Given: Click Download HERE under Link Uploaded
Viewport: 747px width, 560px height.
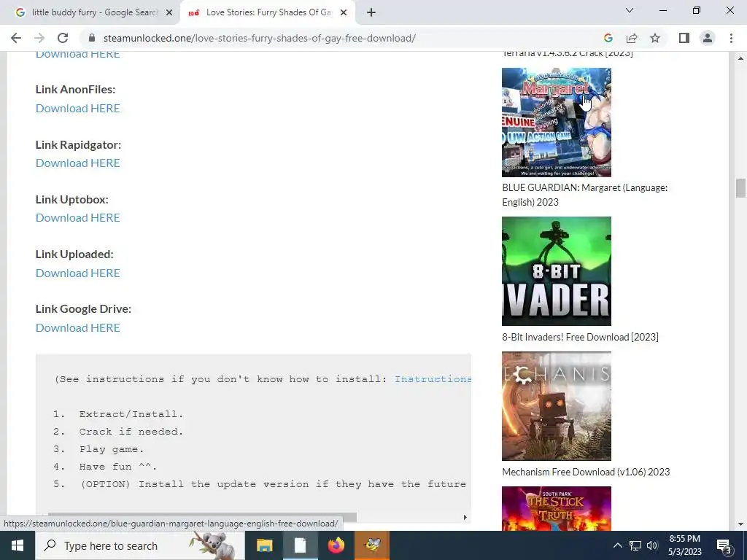Looking at the screenshot, I should [x=77, y=273].
